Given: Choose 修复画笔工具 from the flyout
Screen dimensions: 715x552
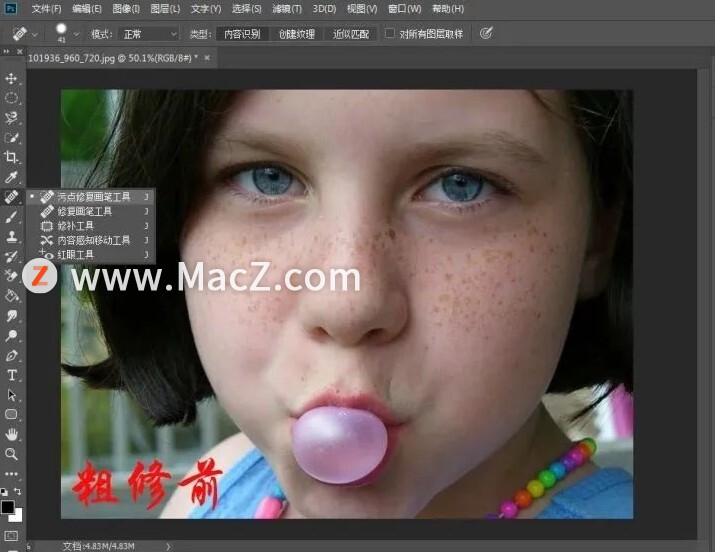Looking at the screenshot, I should pos(91,212).
